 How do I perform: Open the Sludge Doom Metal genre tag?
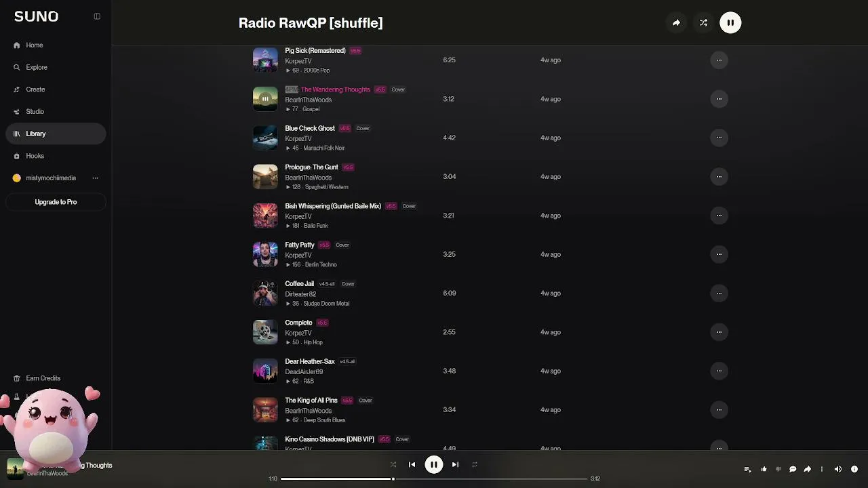point(326,304)
